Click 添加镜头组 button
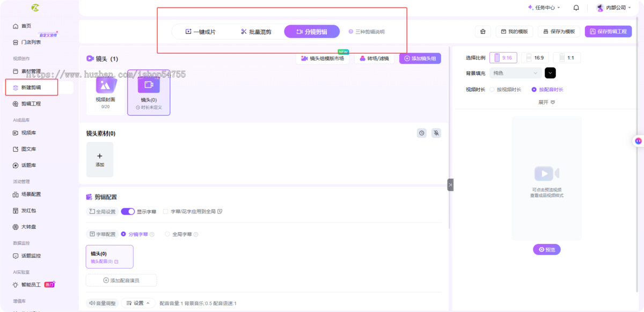Screen dimensions: 644x312 (x=420, y=58)
